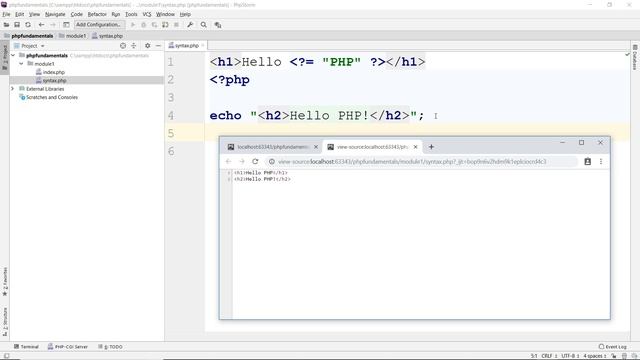Viewport: 640px width, 360px height.
Task: Click the Search Everywhere magnifier icon
Action: [204, 25]
